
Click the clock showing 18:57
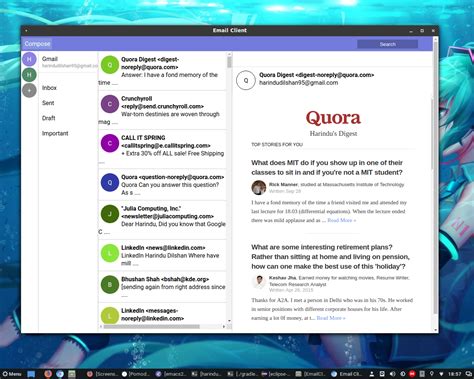point(455,374)
